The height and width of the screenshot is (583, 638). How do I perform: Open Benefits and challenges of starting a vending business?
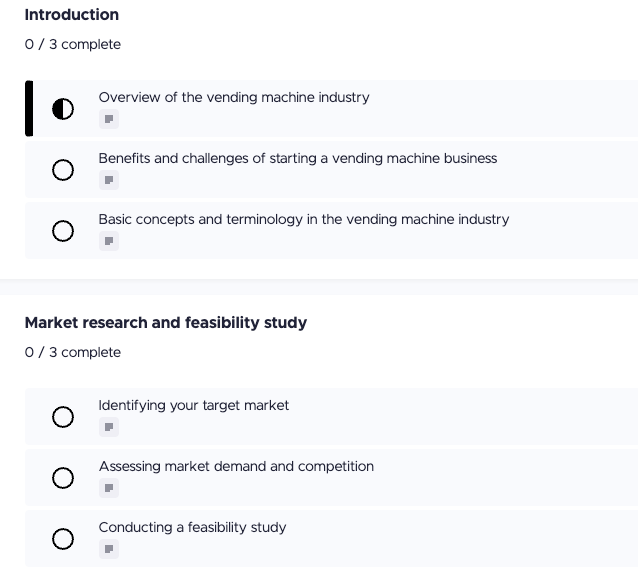coord(297,159)
